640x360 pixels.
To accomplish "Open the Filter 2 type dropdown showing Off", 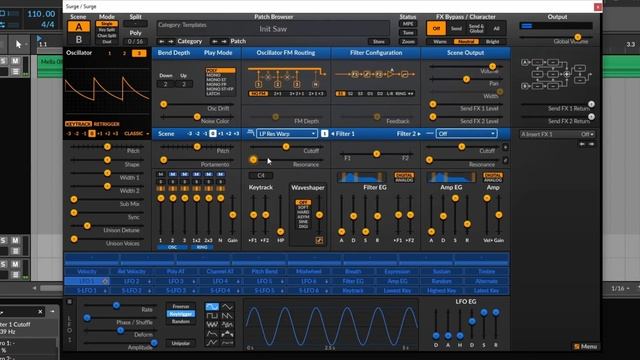I will click(467, 133).
